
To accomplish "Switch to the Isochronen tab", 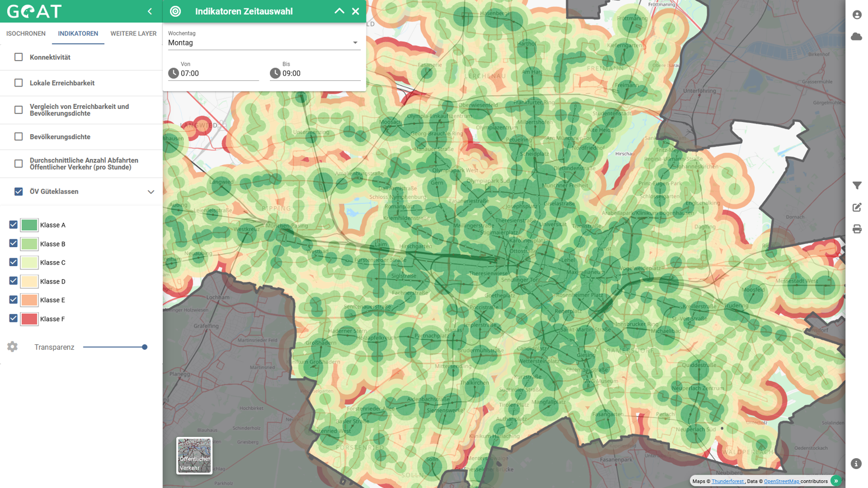I will 26,34.
